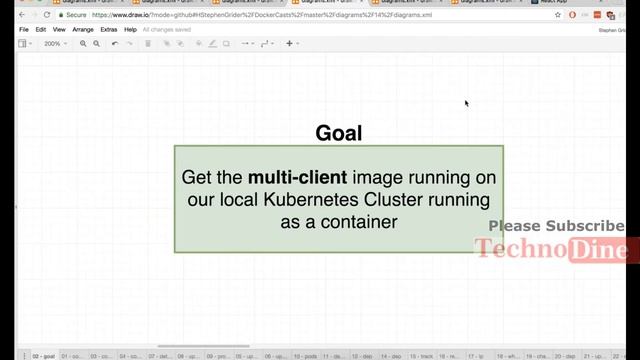Open the Stephen Grider user label
Viewport: 640px width, 360px height.
[611, 30]
